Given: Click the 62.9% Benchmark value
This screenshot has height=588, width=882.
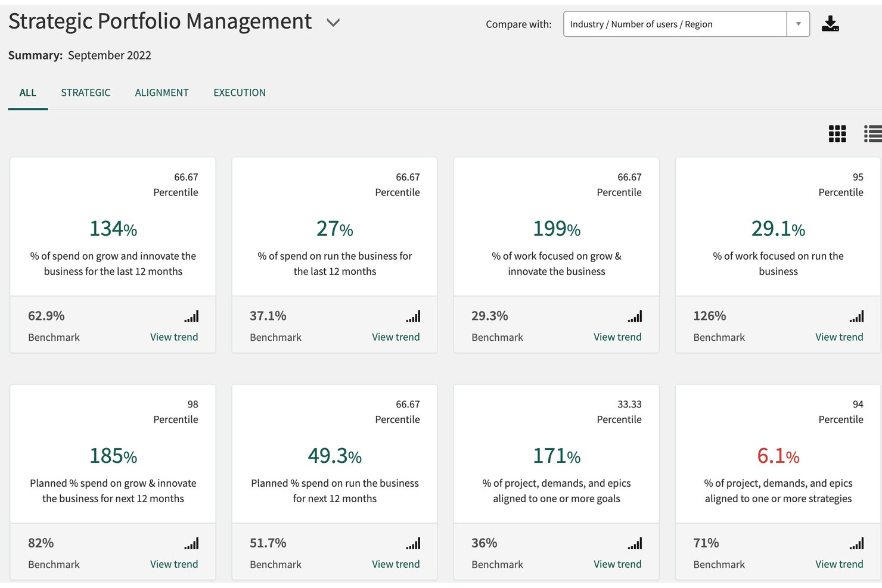Looking at the screenshot, I should tap(46, 316).
